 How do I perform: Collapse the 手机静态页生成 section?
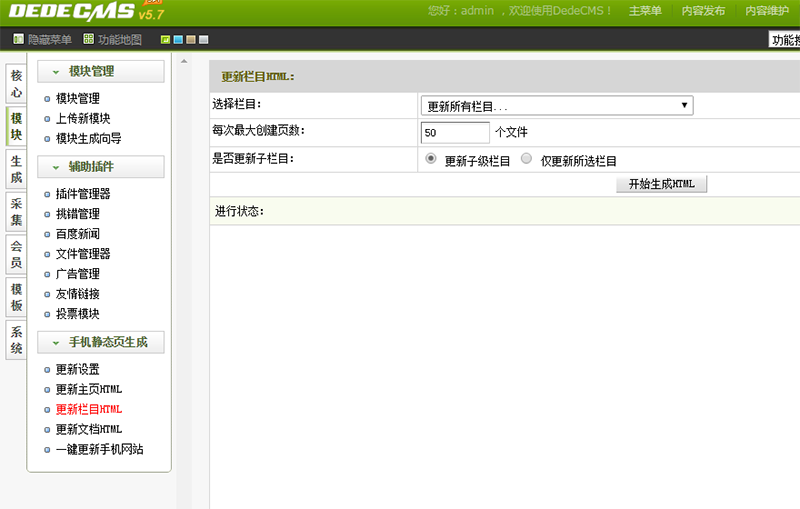point(101,342)
